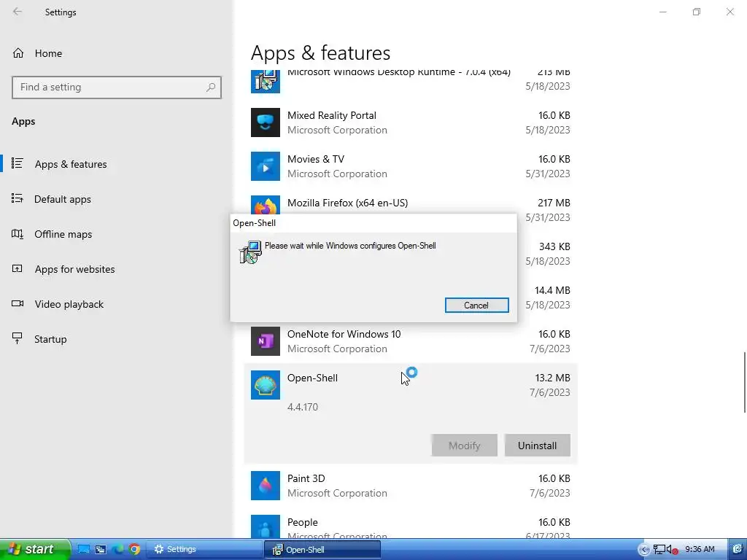Image resolution: width=747 pixels, height=560 pixels.
Task: Click the Default apps sidebar icon
Action: 18,198
